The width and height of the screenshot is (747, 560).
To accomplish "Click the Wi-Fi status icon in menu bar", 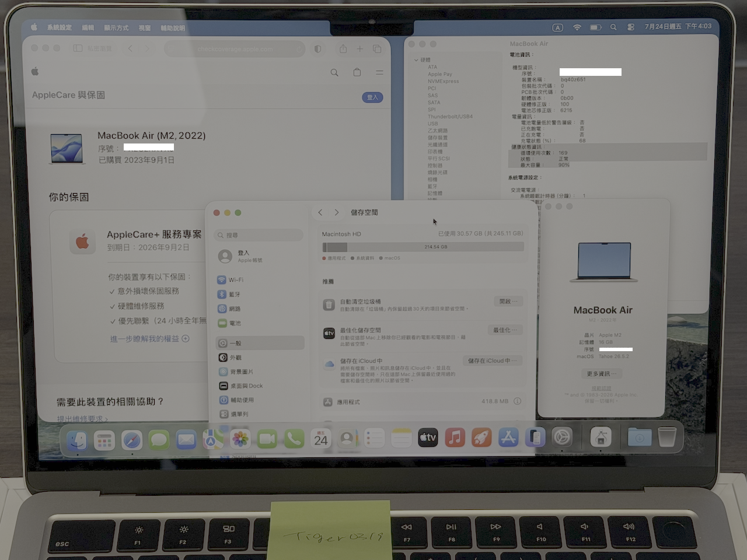I will 577,27.
